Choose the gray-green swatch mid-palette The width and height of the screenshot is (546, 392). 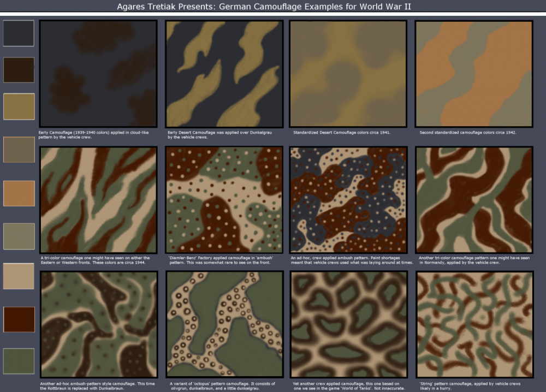click(x=19, y=236)
